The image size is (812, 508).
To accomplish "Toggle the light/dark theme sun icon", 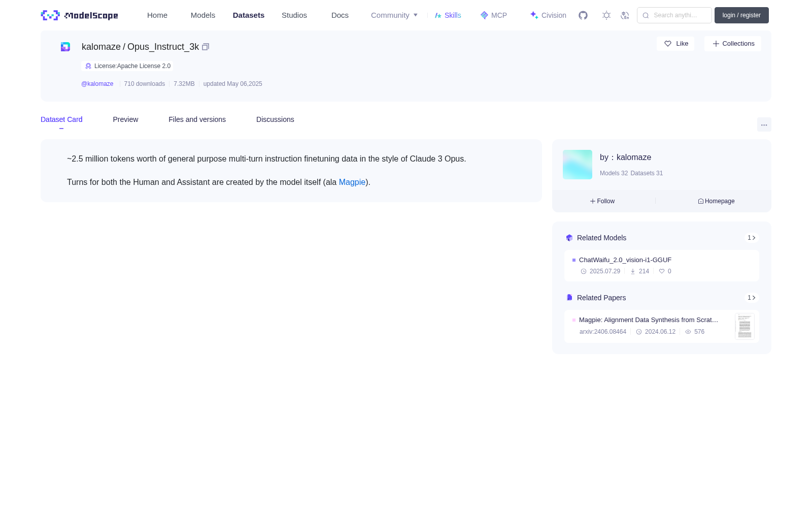I will [x=606, y=15].
